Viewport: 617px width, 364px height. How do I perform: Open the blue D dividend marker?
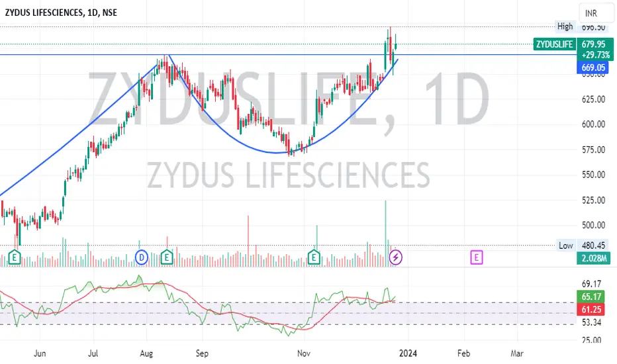tap(141, 257)
